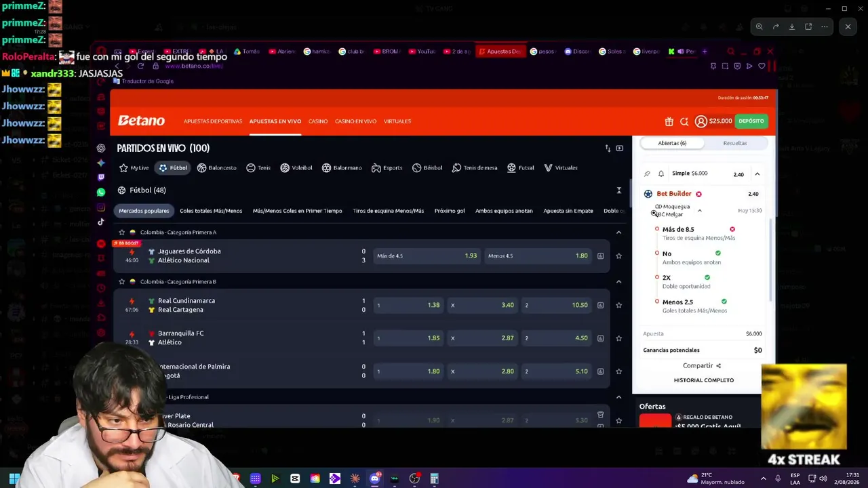Select Goles totales Más/Menos market tab
868x488 pixels.
click(211, 211)
